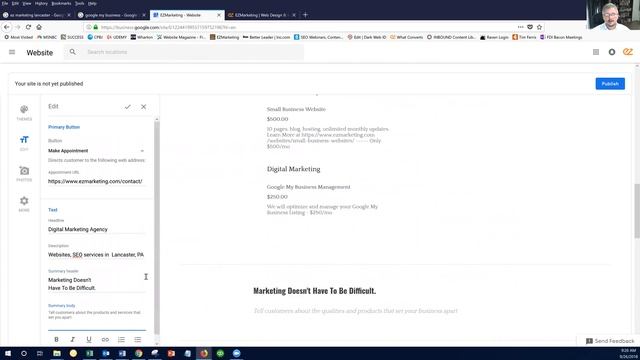Open Tim Ferris bookmark
This screenshot has width=640, height=360.
(x=524, y=37)
